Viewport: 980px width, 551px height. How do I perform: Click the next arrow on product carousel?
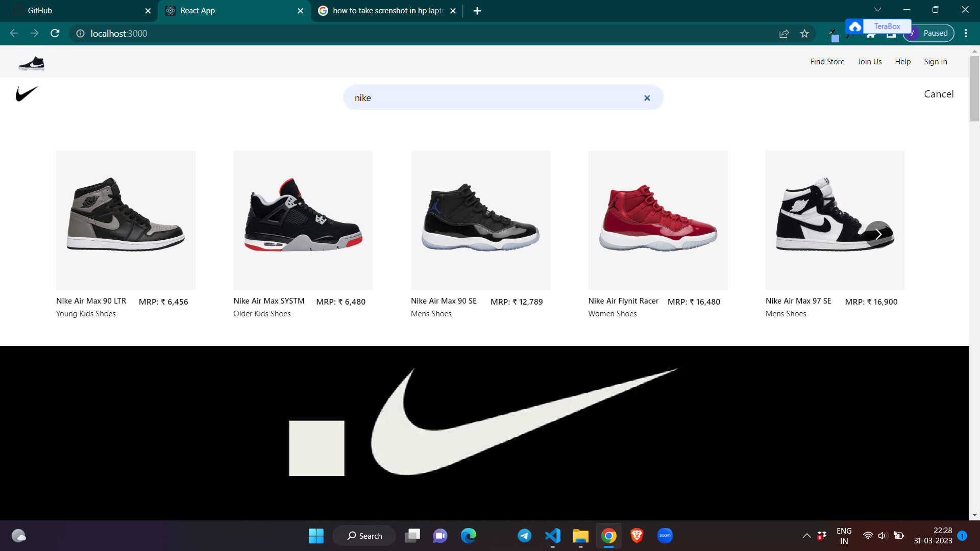pos(878,234)
